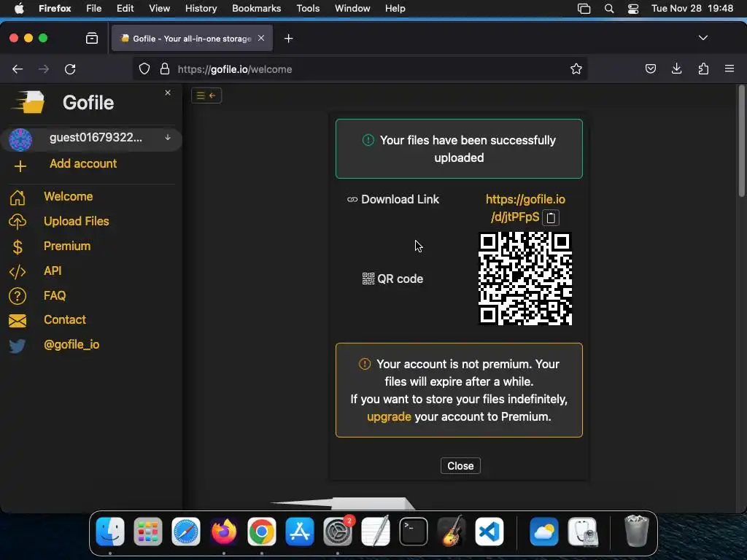747x560 pixels.
Task: Click the QR code image
Action: click(525, 279)
